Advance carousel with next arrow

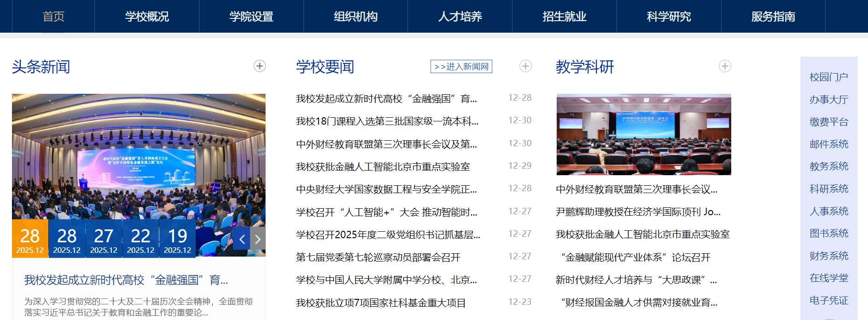pyautogui.click(x=258, y=239)
